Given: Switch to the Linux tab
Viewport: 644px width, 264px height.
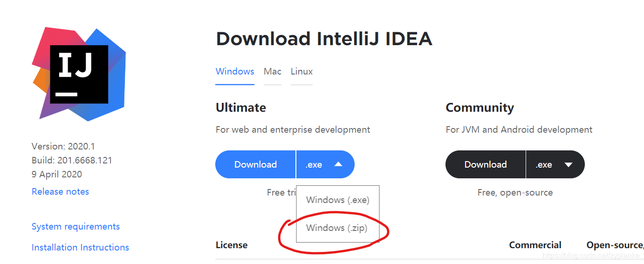Looking at the screenshot, I should click(301, 72).
